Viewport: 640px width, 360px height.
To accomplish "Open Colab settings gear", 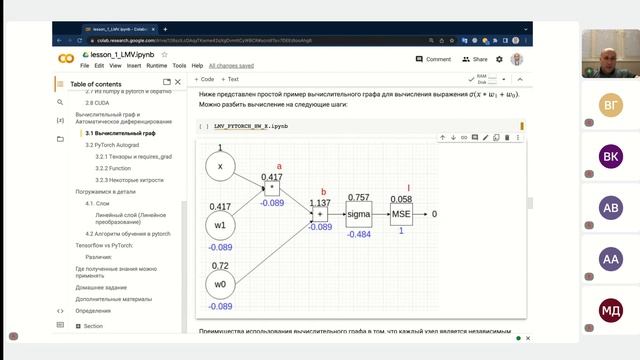I will [499, 59].
